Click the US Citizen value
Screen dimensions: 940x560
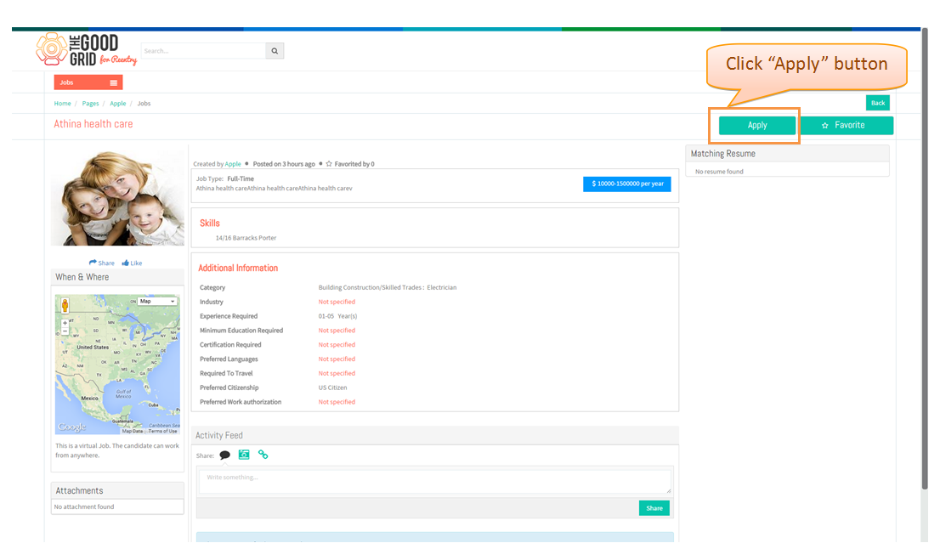click(332, 388)
